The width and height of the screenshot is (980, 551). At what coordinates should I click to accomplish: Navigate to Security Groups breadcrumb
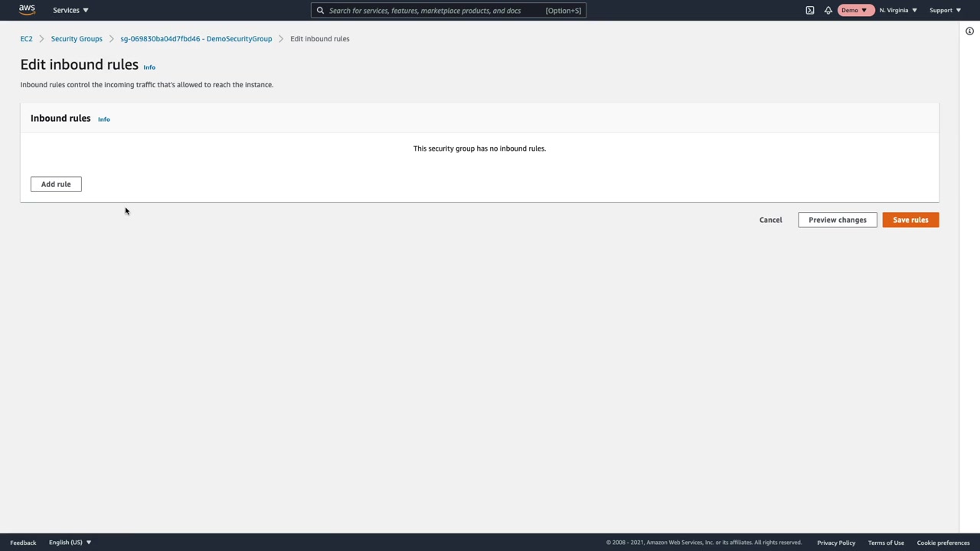pyautogui.click(x=77, y=39)
